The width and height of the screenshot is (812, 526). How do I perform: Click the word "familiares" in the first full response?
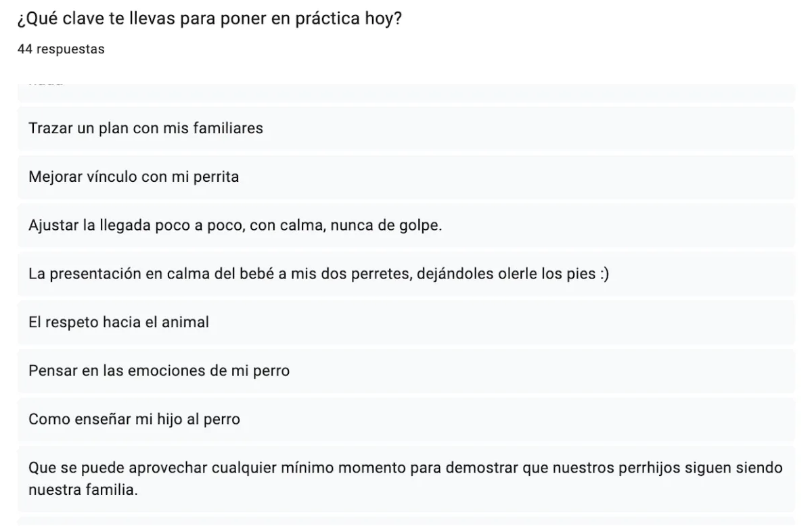pos(230,128)
